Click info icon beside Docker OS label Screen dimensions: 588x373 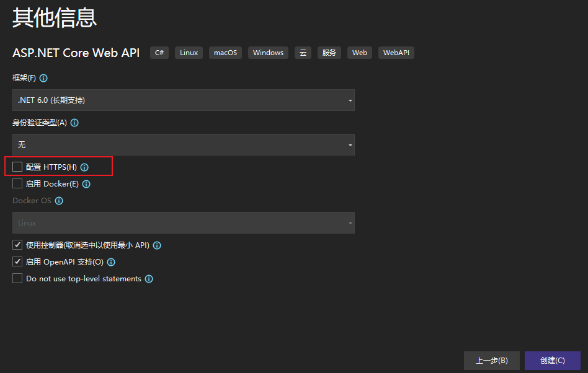tap(59, 201)
